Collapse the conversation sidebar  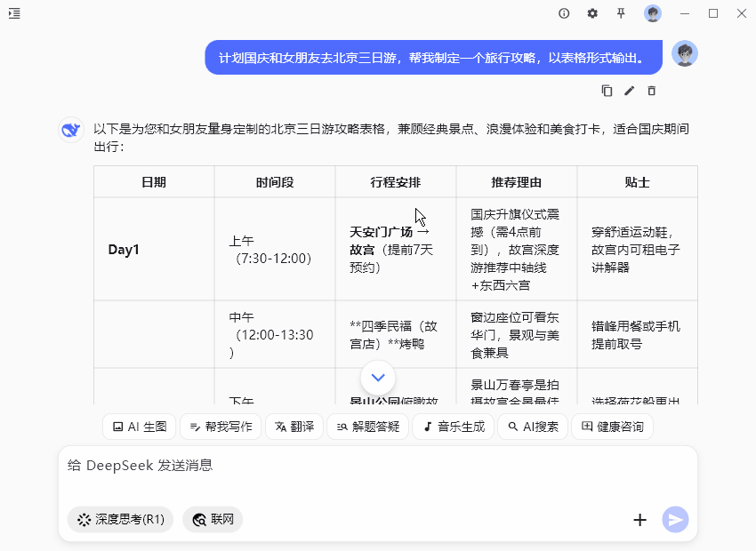click(x=14, y=13)
